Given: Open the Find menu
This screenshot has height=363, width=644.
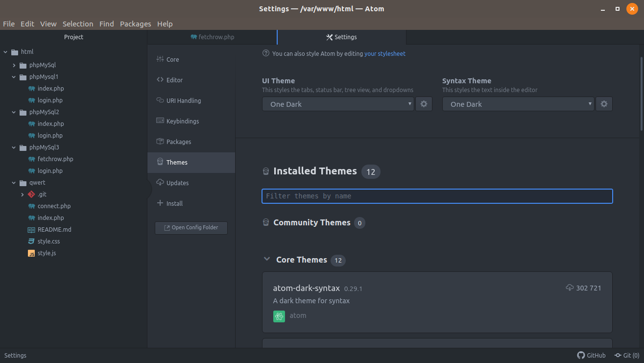Looking at the screenshot, I should (106, 24).
